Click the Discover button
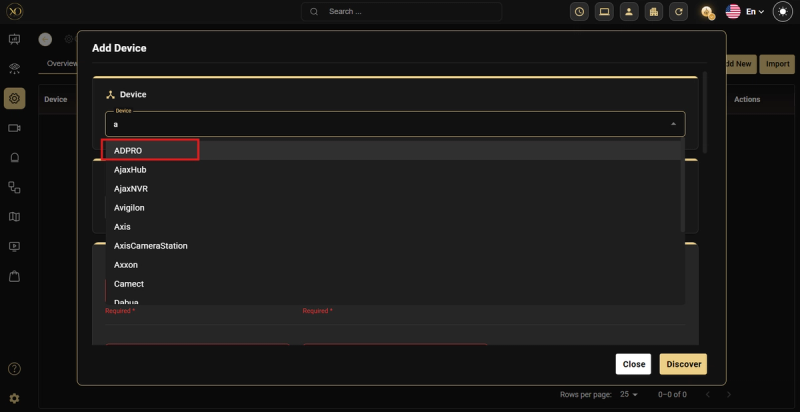 pos(683,364)
